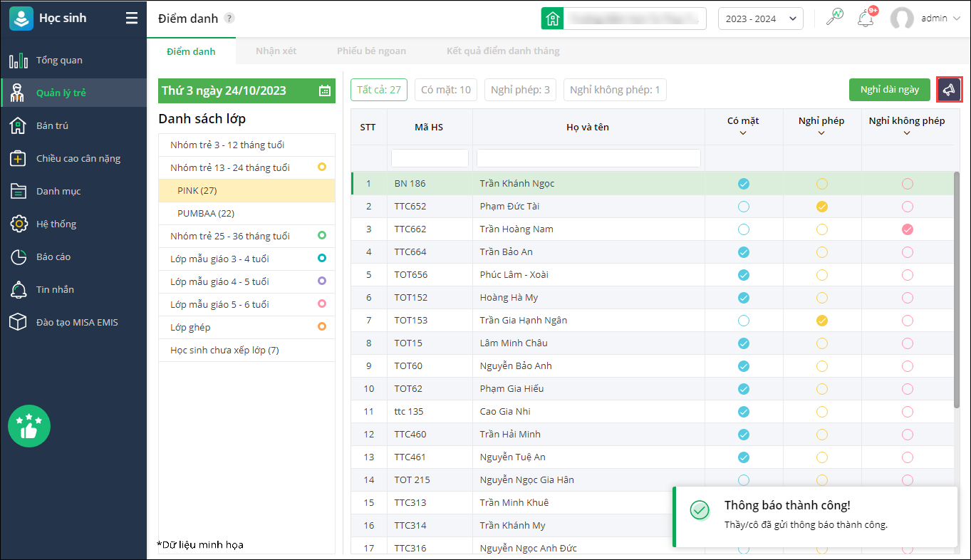971x560 pixels.
Task: Click the Bán trú house icon
Action: coord(19,126)
